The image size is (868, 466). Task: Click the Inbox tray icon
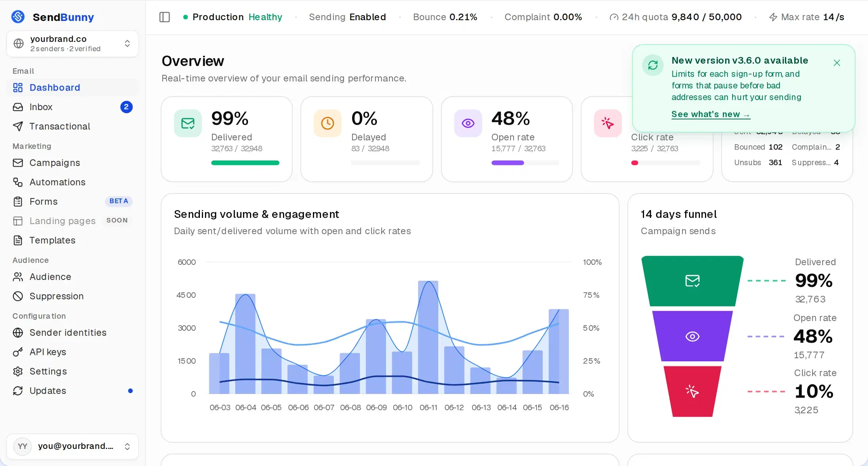coord(18,107)
